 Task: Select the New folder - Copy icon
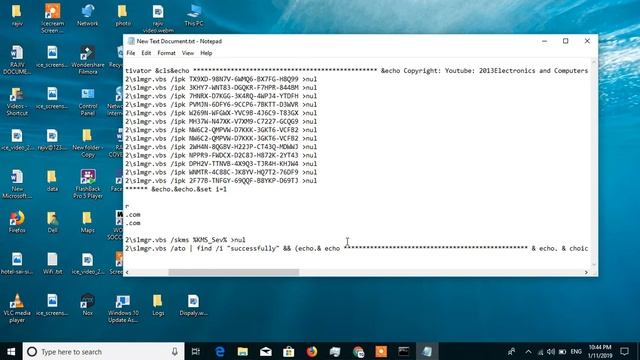click(x=87, y=143)
